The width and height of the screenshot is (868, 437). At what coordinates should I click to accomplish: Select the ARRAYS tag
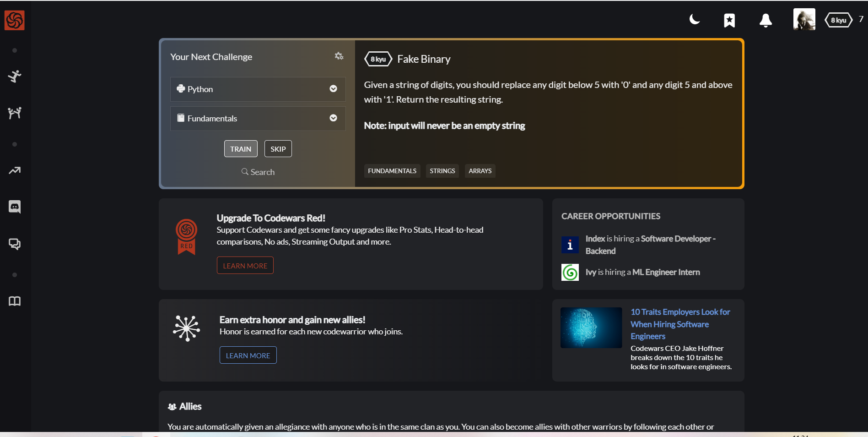480,171
